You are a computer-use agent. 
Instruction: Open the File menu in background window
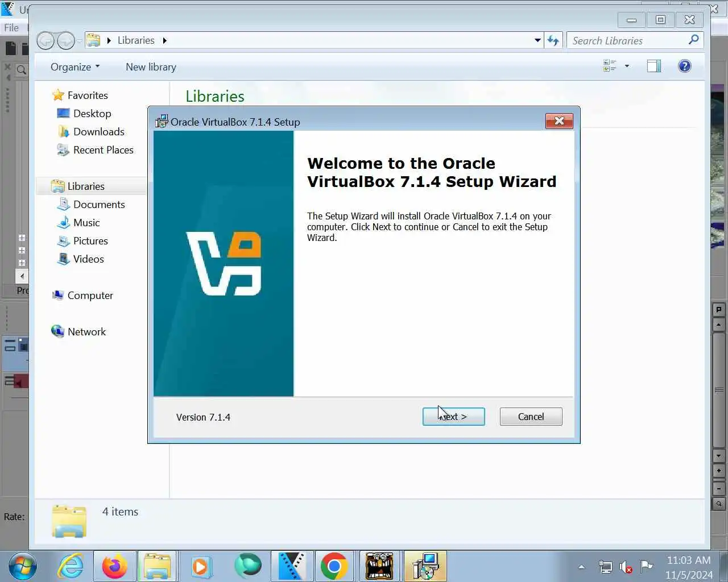pos(11,27)
